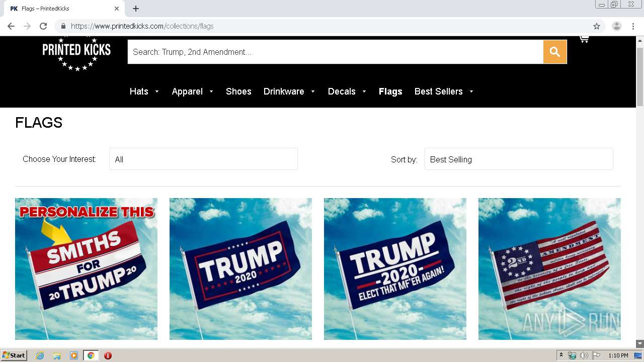Select the Flags nav item

coord(390,92)
